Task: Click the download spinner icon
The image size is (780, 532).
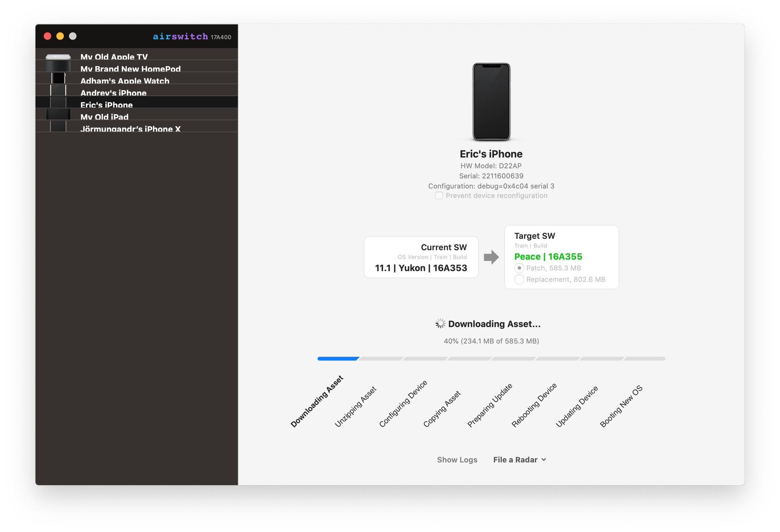Action: coord(440,323)
